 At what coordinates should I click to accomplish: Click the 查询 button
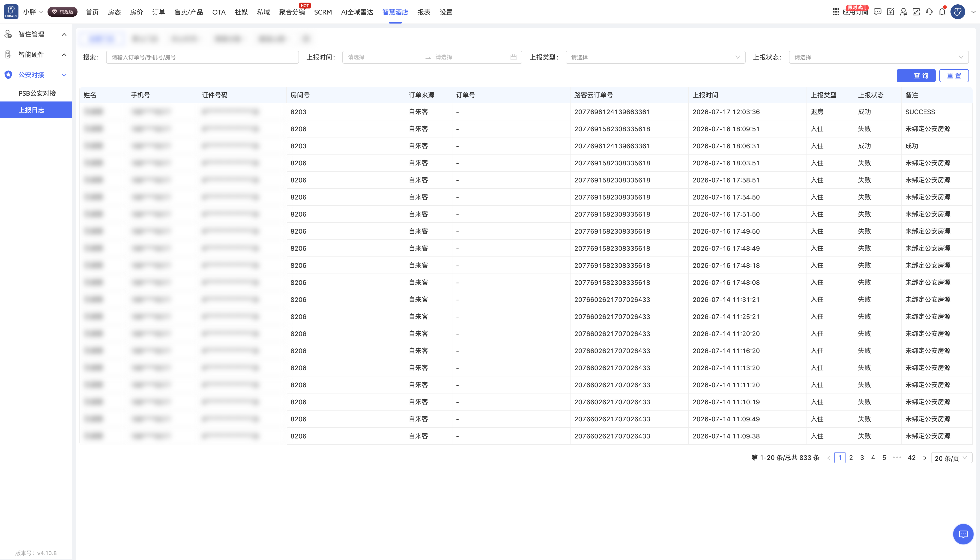916,76
